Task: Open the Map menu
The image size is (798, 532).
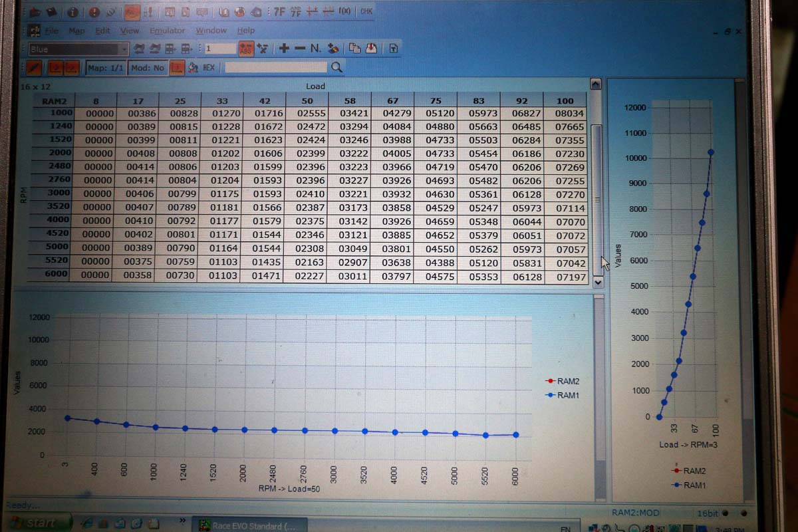Action: (76, 31)
